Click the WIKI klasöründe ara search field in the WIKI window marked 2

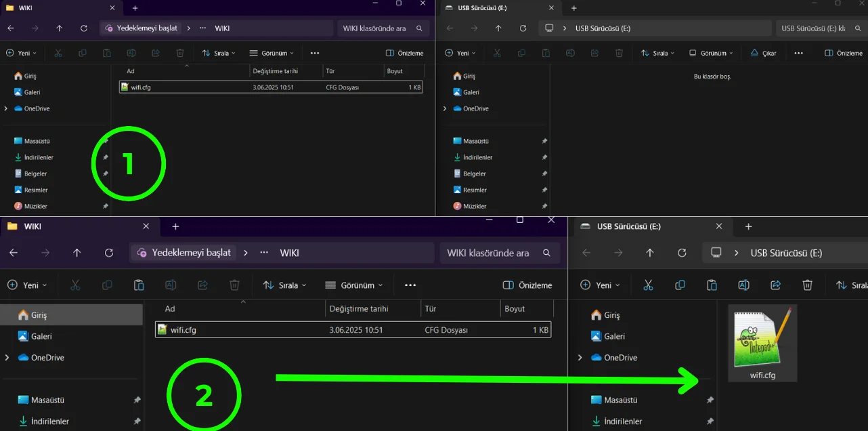(500, 253)
